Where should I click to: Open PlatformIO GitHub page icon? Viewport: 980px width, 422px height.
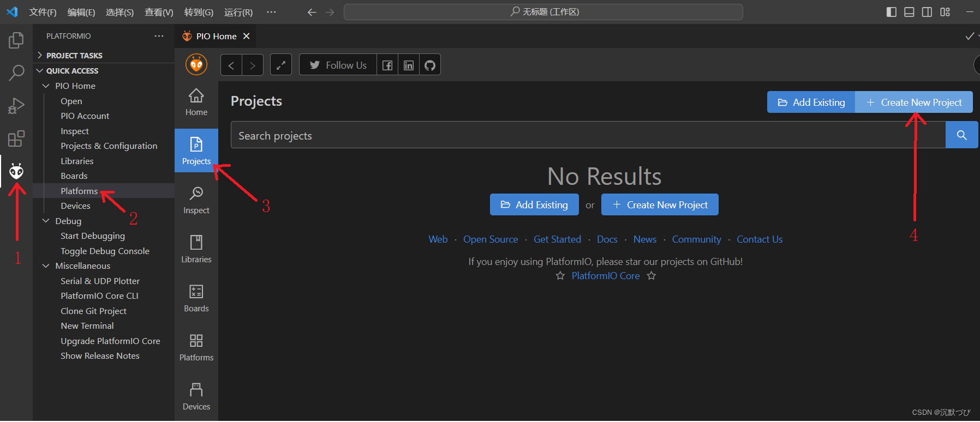tap(430, 65)
